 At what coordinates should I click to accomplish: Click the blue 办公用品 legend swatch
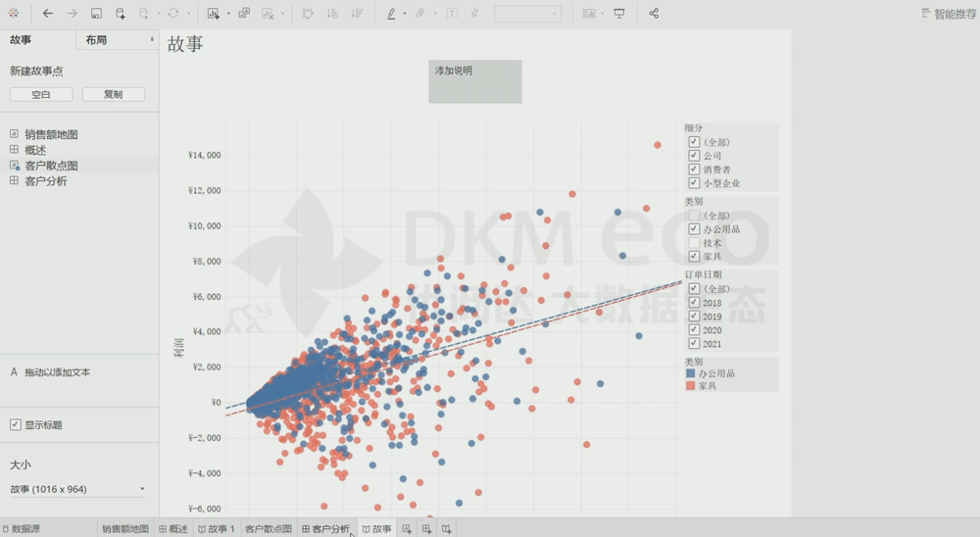tap(691, 373)
